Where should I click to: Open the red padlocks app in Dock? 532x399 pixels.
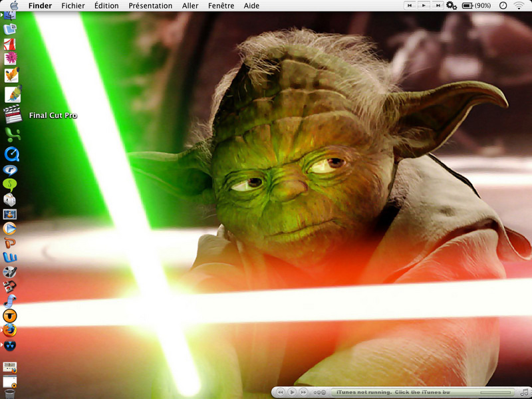click(9, 287)
